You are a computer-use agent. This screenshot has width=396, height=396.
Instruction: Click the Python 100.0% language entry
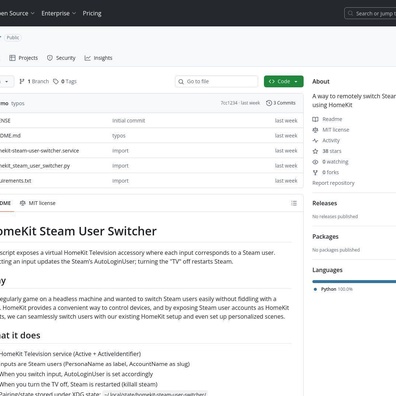334,289
